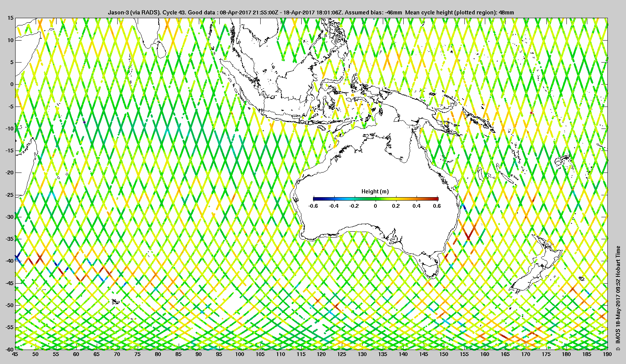626x364 pixels.
Task: Click latitude tick label -55
Action: click(9, 327)
